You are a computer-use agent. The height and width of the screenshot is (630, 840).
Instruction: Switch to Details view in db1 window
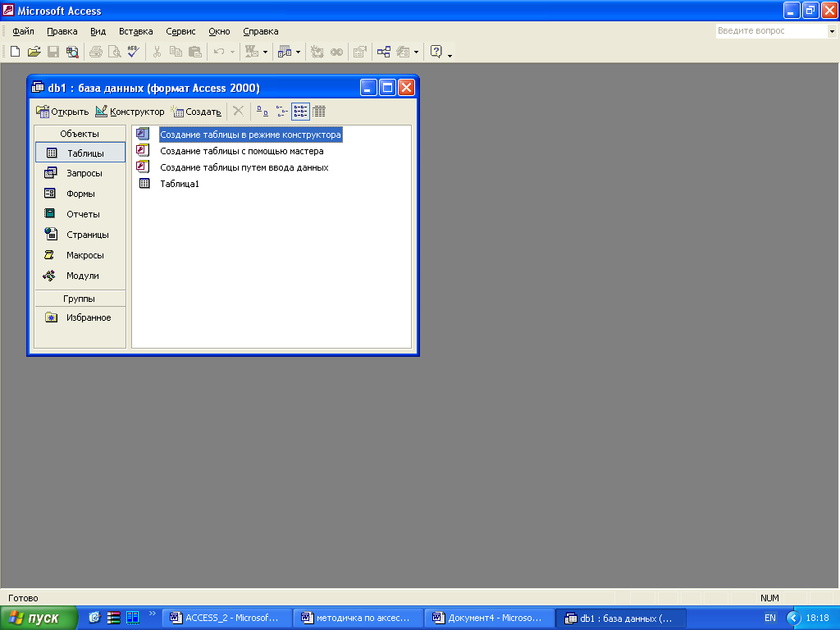[x=319, y=112]
